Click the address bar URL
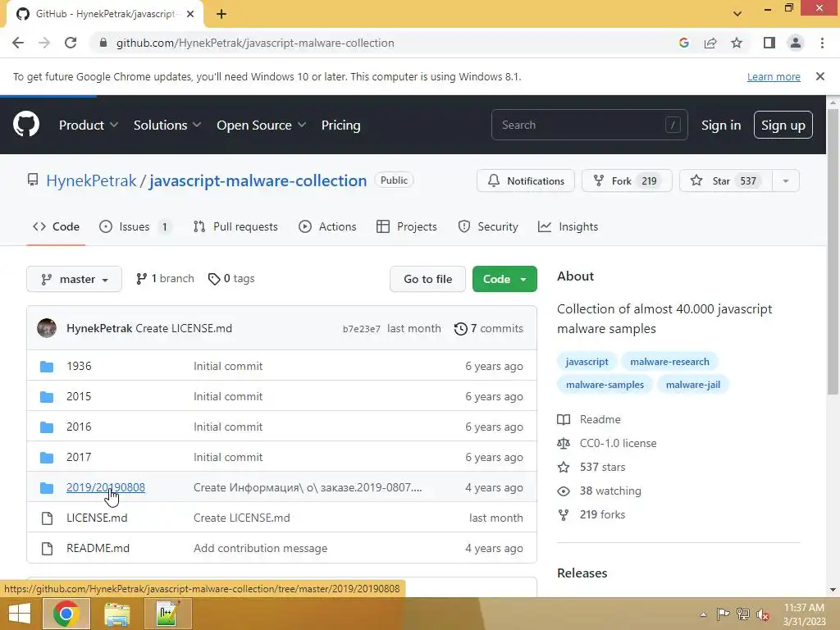Screen dimensions: 840x630 [x=255, y=43]
